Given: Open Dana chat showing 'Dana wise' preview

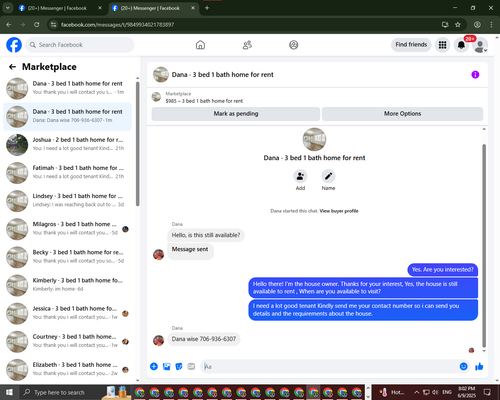Looking at the screenshot, I should (x=67, y=116).
